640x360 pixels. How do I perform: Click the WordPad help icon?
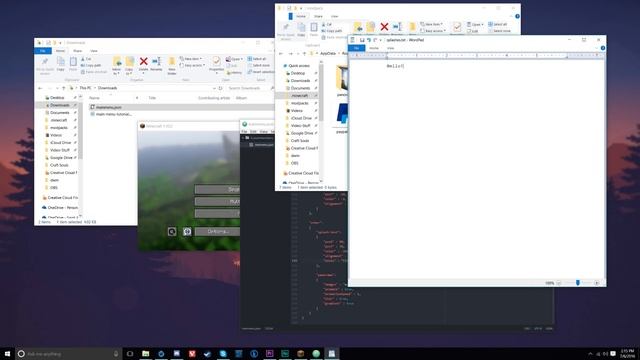(602, 48)
